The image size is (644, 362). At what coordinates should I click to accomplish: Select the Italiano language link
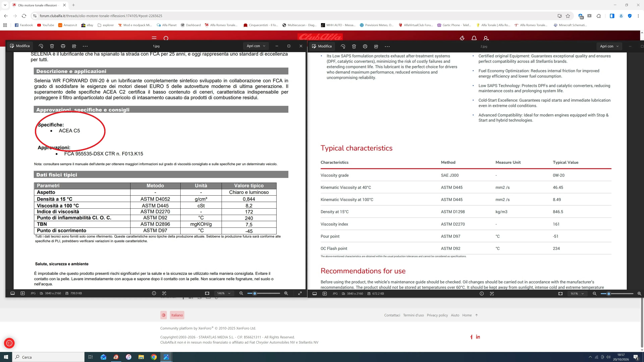pyautogui.click(x=177, y=315)
